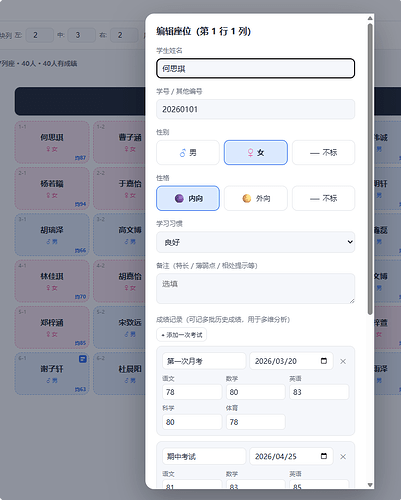Choose 不标 under the 性别 section

(323, 153)
